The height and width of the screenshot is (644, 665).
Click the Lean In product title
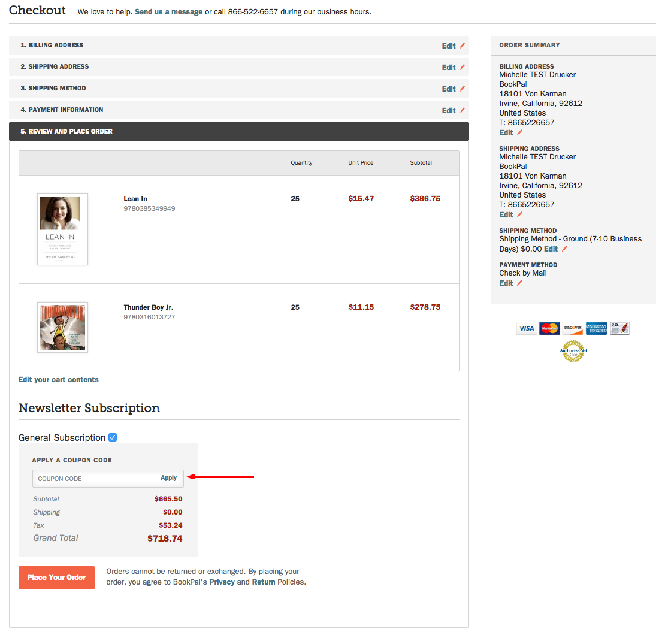tap(135, 199)
